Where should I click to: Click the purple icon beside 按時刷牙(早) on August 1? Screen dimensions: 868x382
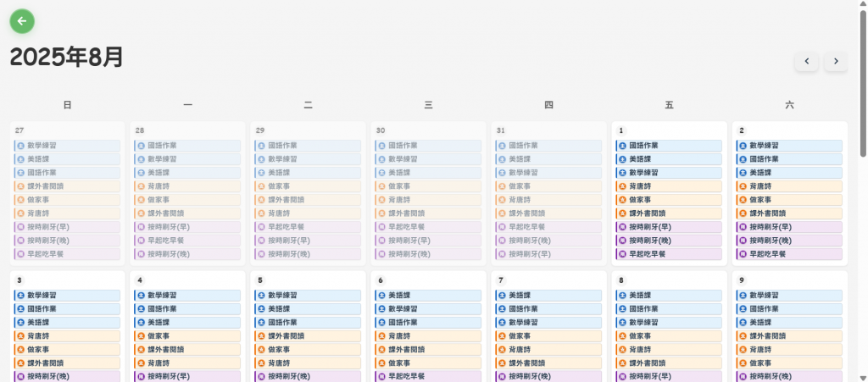pos(622,227)
